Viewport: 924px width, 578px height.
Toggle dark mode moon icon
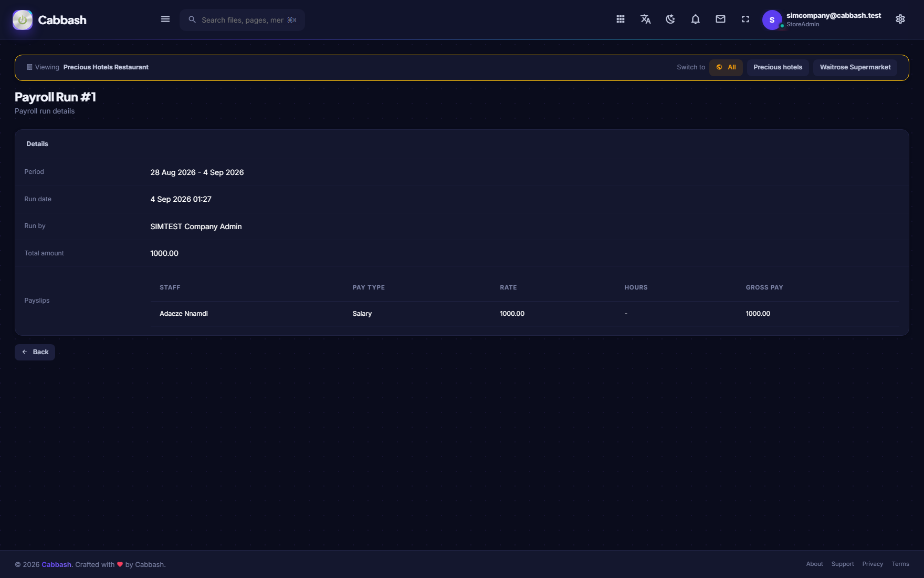click(670, 19)
